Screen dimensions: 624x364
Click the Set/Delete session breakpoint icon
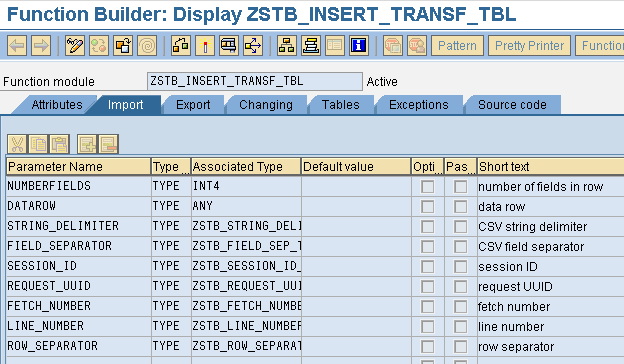pos(393,45)
